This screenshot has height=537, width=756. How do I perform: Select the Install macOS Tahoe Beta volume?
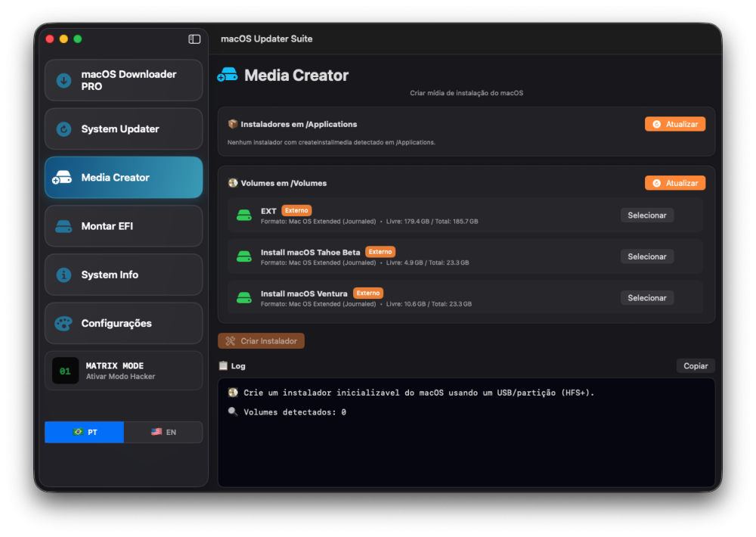(x=647, y=256)
